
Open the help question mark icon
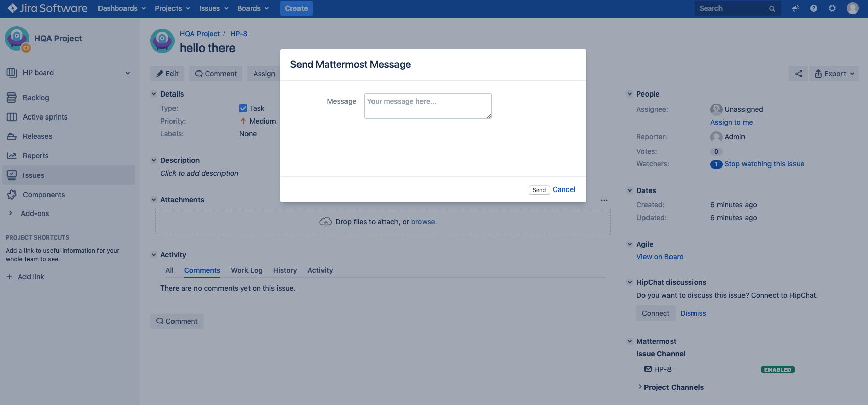[x=813, y=8]
